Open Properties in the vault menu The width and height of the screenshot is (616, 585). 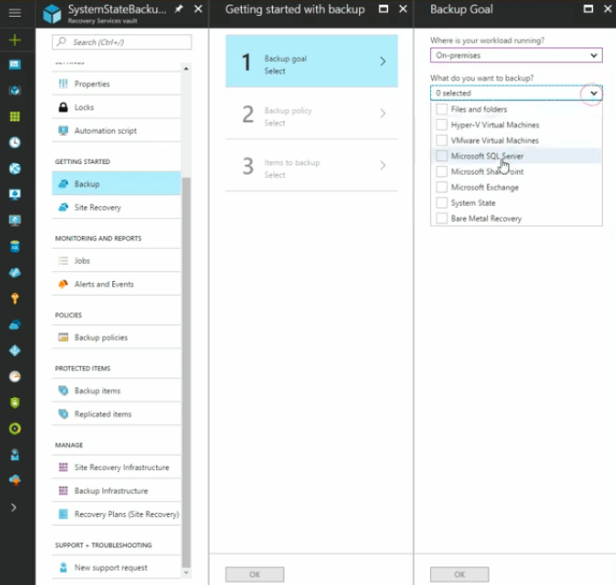click(116, 84)
